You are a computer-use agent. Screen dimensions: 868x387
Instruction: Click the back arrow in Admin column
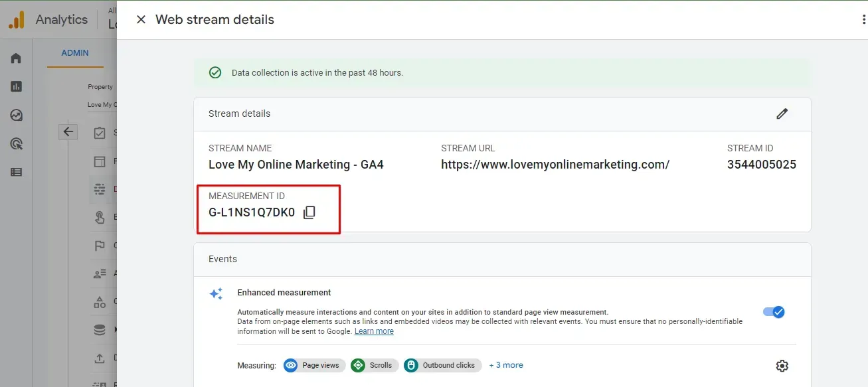tap(68, 131)
